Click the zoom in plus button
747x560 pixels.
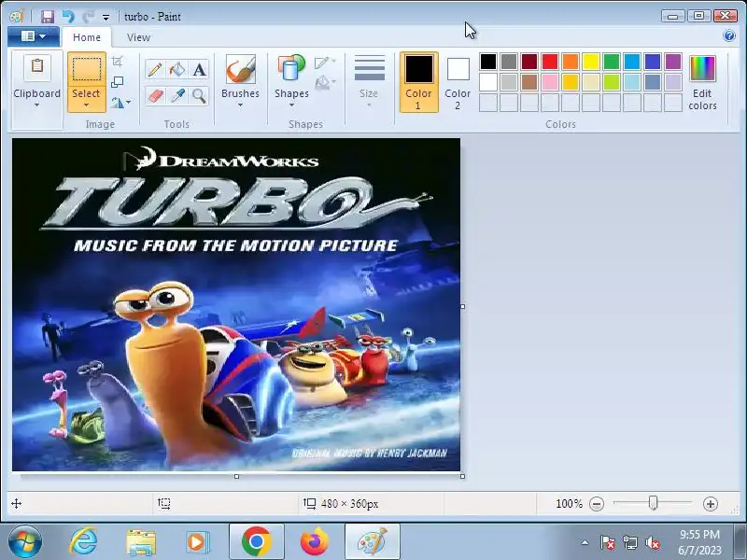point(710,504)
